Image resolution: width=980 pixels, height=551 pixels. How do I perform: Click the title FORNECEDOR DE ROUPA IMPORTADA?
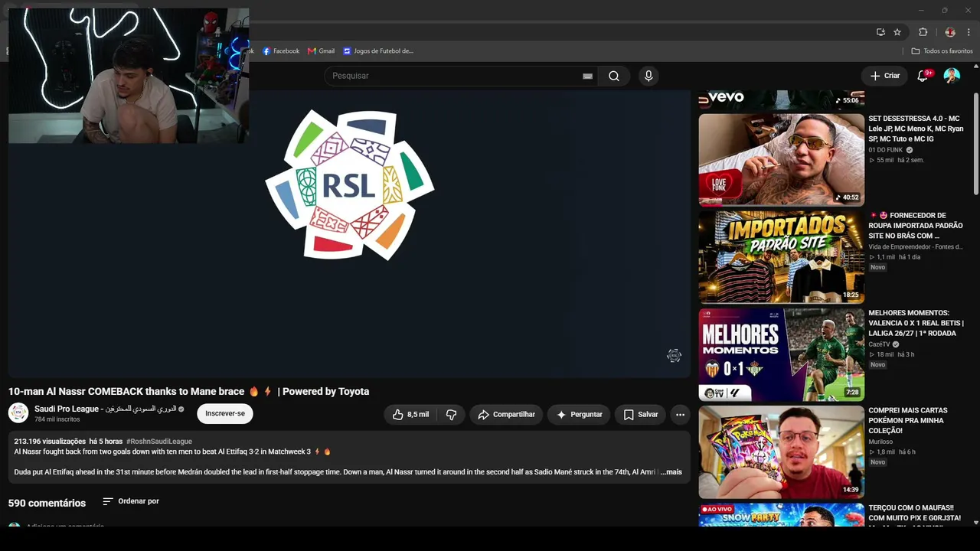tap(916, 226)
